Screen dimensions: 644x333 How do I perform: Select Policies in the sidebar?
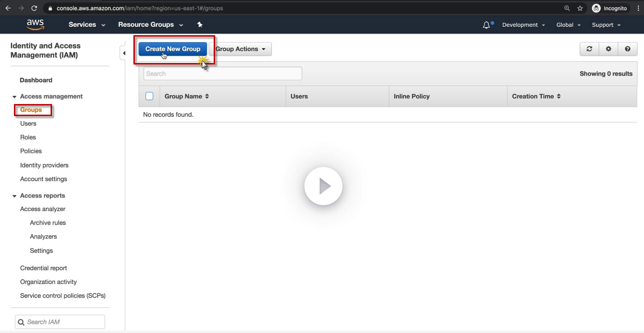click(31, 151)
